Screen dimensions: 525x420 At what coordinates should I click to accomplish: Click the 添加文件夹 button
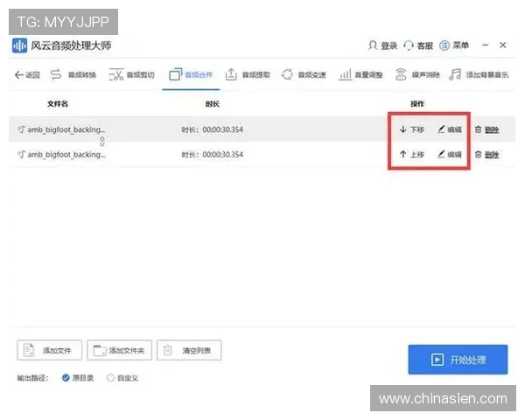click(119, 350)
